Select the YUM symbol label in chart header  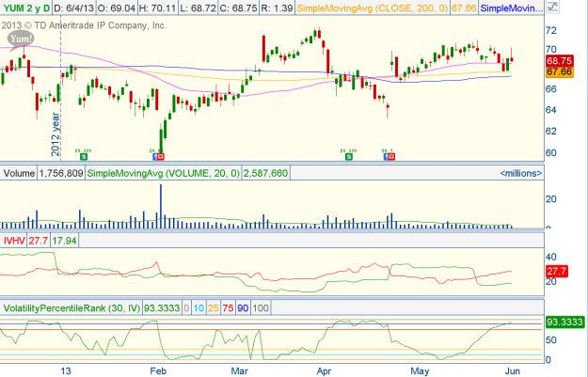tap(14, 8)
